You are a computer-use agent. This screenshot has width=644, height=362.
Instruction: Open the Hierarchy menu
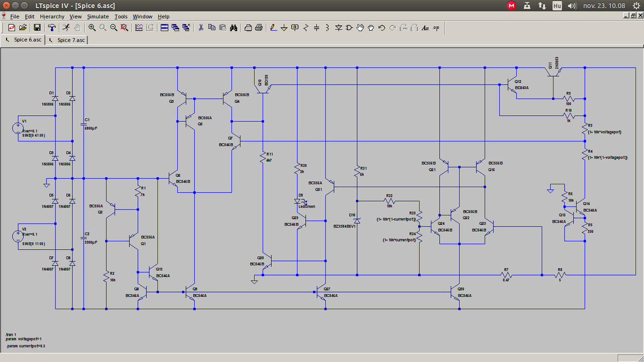click(52, 17)
